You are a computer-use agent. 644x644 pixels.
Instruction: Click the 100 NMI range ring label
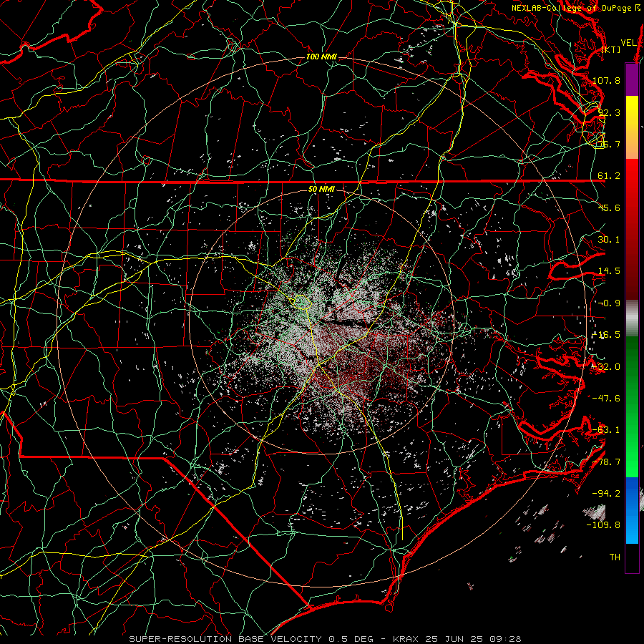(321, 57)
